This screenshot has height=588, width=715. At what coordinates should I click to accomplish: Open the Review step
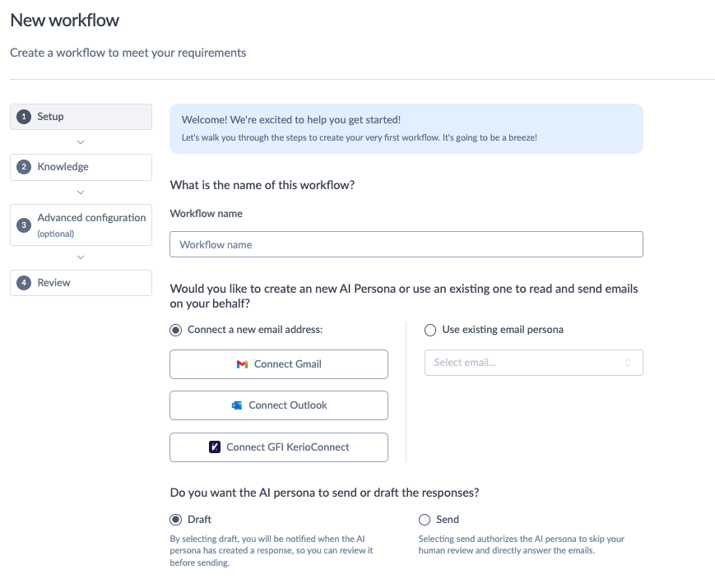click(81, 283)
